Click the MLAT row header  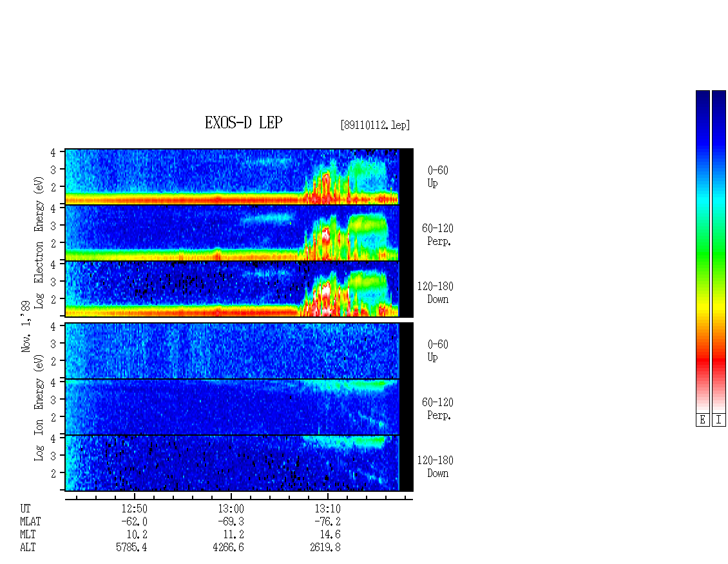point(30,521)
